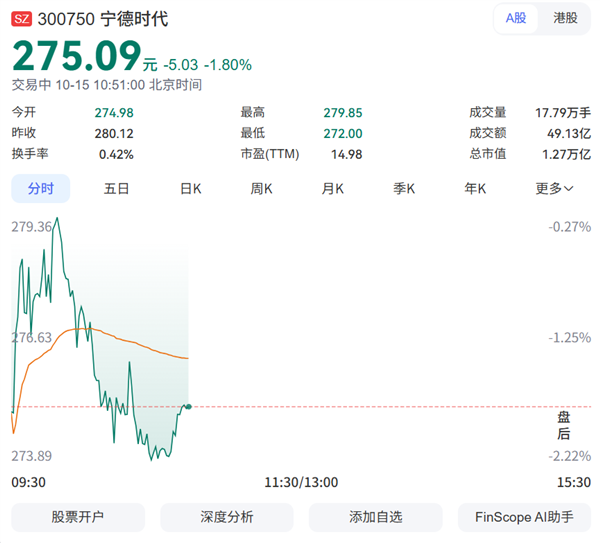
Task: Click the -0.27% axis percentage label
Action: tap(570, 227)
